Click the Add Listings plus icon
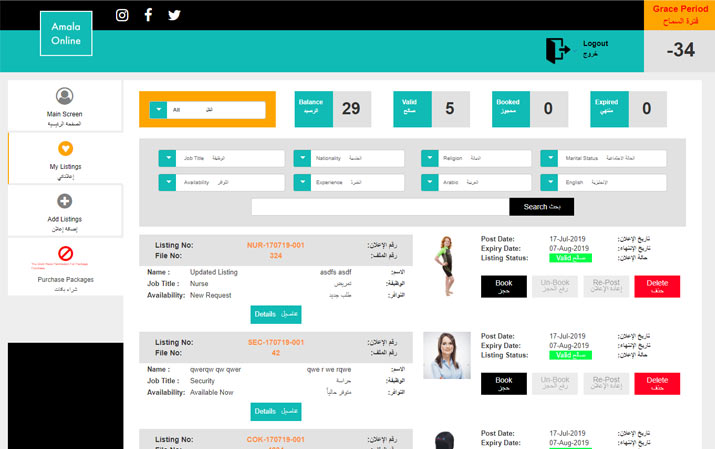This screenshot has height=449, width=715. point(65,201)
